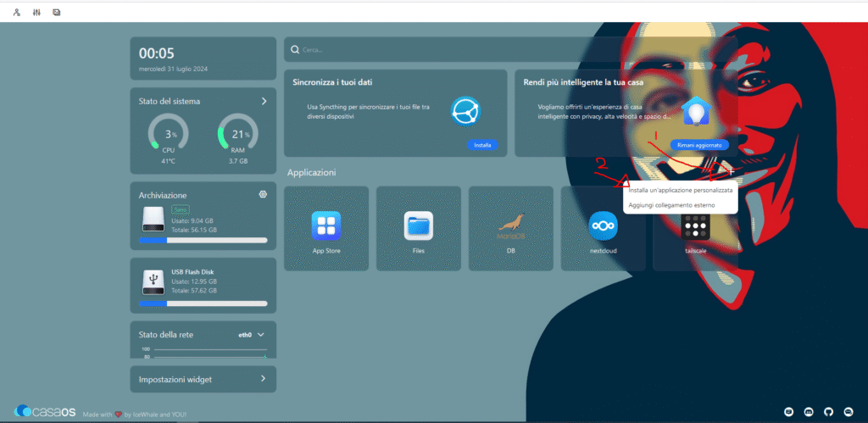Expand the Stato del sistema chevron
This screenshot has height=423, width=868.
[x=264, y=101]
